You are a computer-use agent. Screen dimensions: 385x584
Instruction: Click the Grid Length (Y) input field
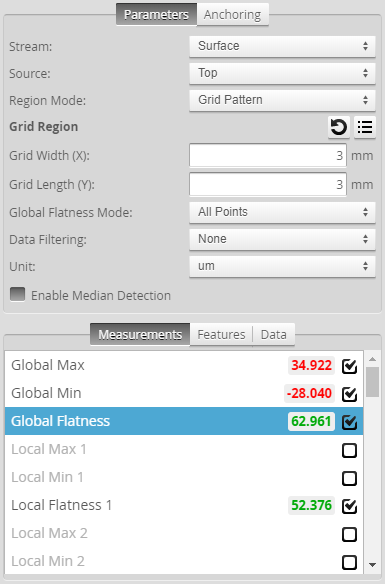pyautogui.click(x=268, y=184)
